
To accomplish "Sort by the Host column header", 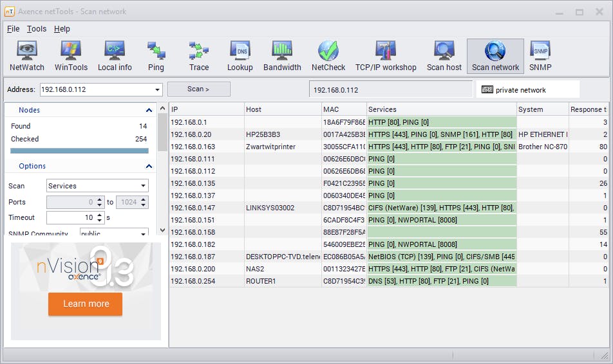I will (283, 109).
